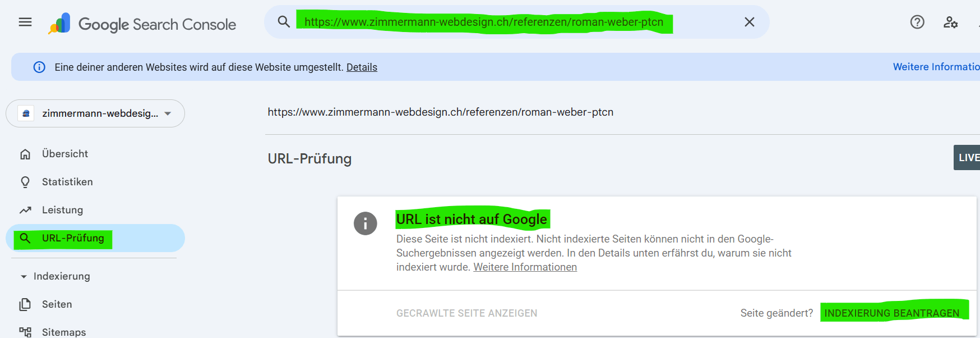The width and height of the screenshot is (980, 338).
Task: Clear the inspected URL with the X icon
Action: 749,22
